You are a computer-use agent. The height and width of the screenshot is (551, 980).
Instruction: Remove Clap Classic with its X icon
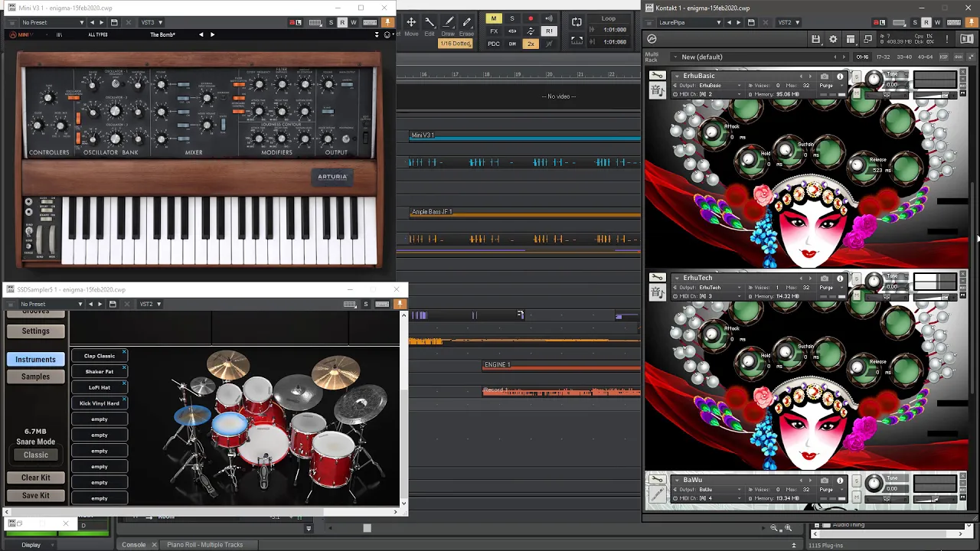(x=124, y=353)
